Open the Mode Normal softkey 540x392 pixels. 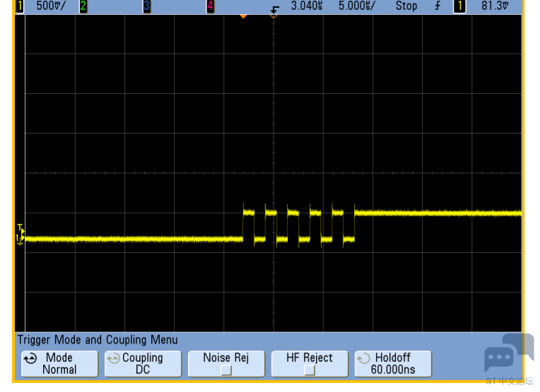pos(59,364)
